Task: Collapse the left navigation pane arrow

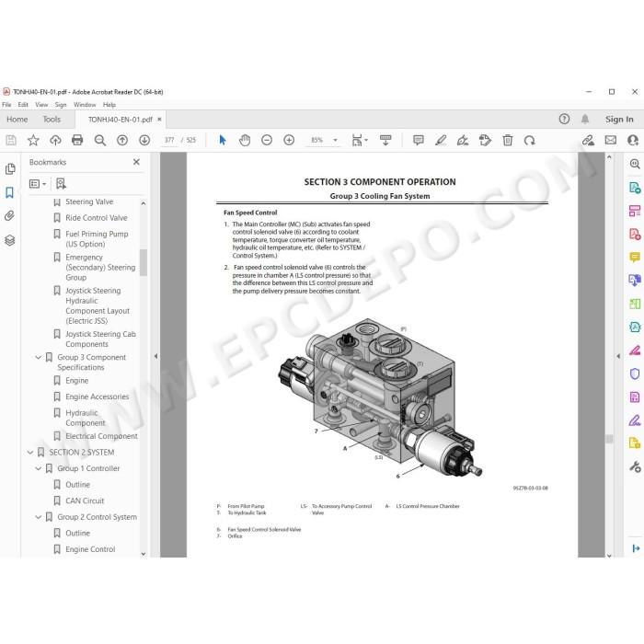Action: pyautogui.click(x=155, y=357)
